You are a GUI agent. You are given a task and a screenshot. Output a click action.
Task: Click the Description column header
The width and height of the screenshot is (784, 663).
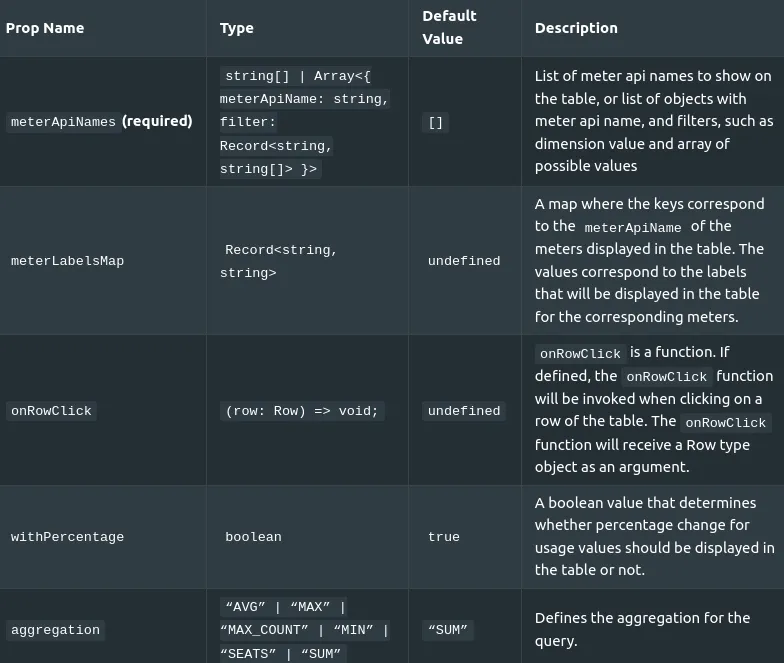(576, 28)
